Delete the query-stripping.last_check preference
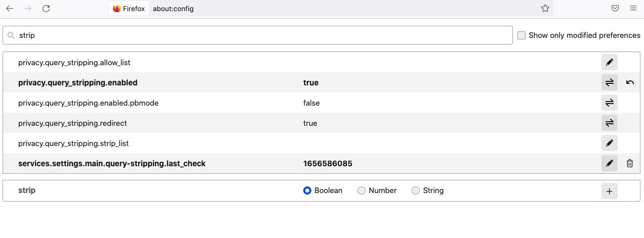 (630, 163)
